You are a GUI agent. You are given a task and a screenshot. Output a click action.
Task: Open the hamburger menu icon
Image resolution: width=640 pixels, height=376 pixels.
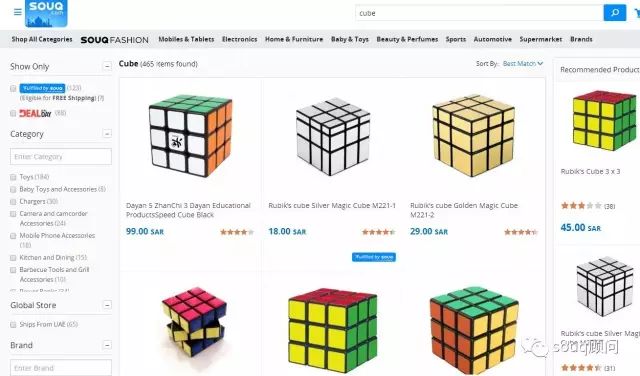click(x=18, y=12)
